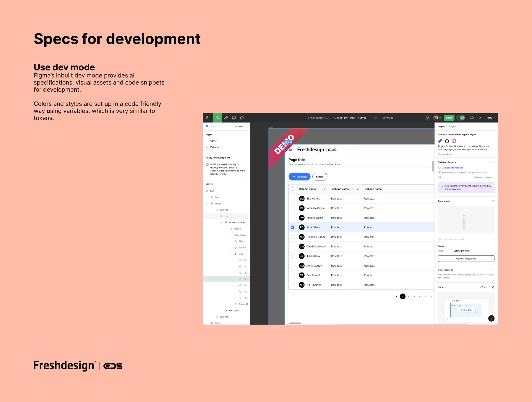Click the green Share button
The height and width of the screenshot is (402, 532).
pos(449,118)
